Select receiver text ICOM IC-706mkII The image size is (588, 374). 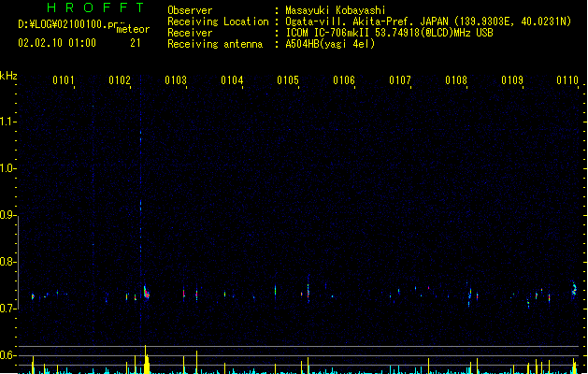(x=328, y=33)
